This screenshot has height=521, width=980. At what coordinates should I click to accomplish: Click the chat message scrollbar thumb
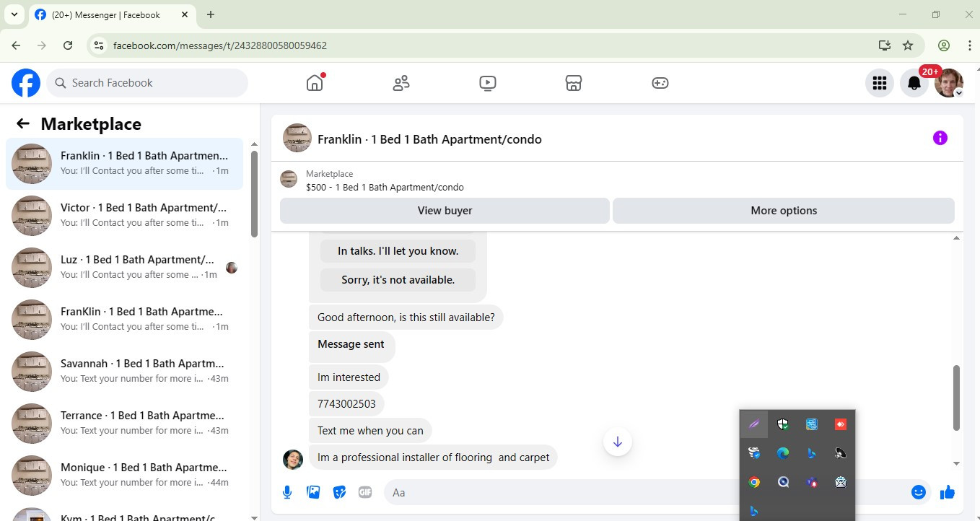pos(957,398)
